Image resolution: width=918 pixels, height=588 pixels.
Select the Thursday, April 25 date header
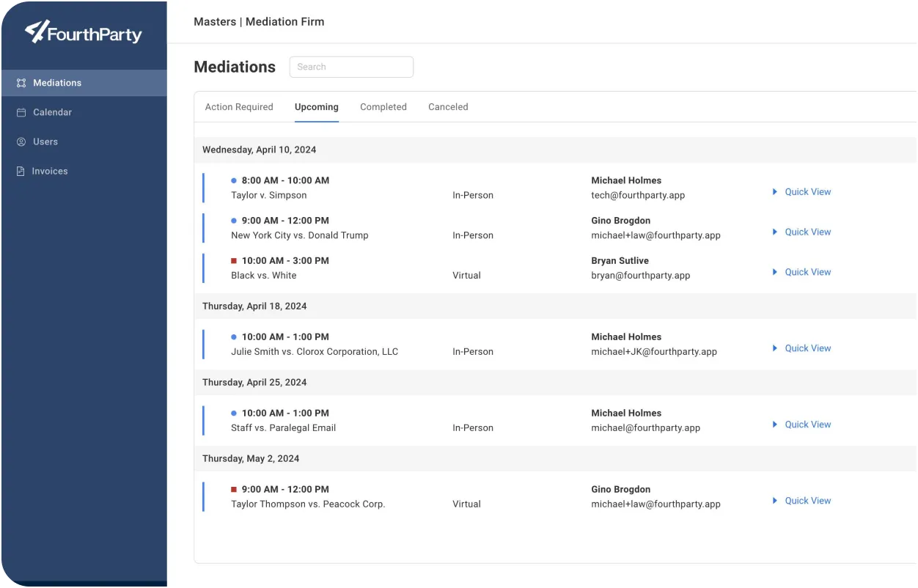pyautogui.click(x=254, y=382)
